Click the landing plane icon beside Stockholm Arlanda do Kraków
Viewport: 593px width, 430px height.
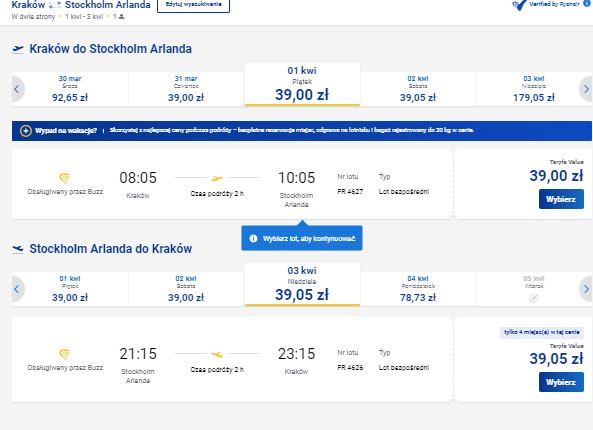click(18, 249)
